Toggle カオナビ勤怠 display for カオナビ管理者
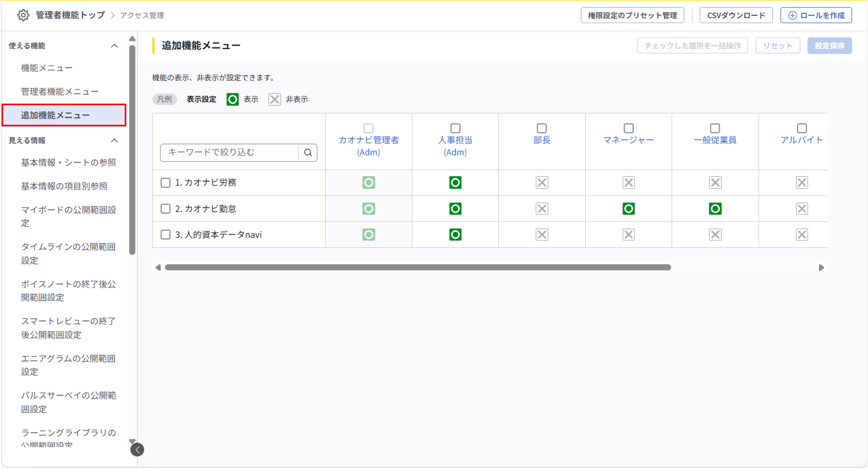Image resolution: width=868 pixels, height=468 pixels. pos(369,209)
